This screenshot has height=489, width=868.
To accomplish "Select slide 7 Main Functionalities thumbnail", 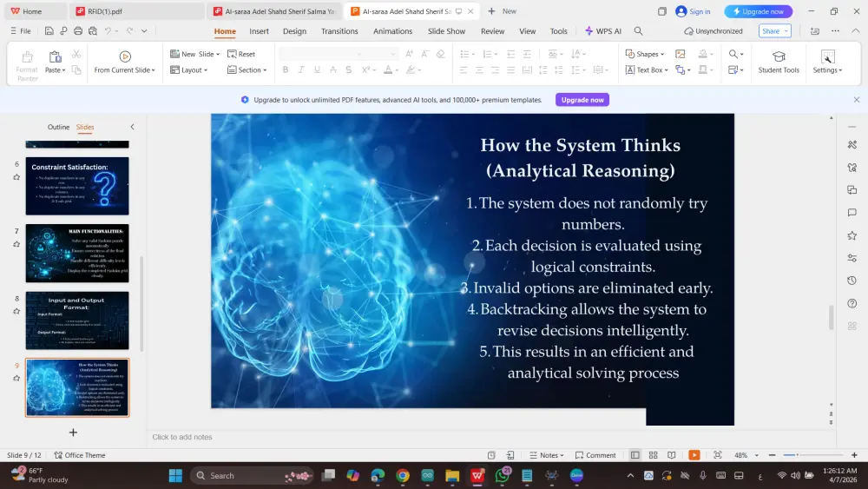I will (x=77, y=253).
